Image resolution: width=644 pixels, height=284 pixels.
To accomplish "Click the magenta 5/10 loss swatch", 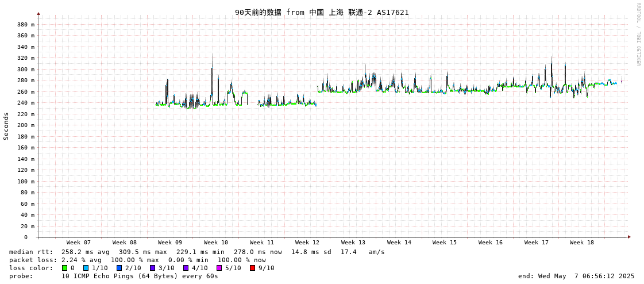I will (219, 268).
